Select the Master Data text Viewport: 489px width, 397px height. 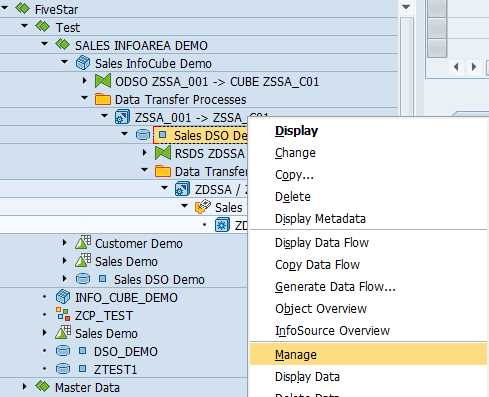click(87, 388)
